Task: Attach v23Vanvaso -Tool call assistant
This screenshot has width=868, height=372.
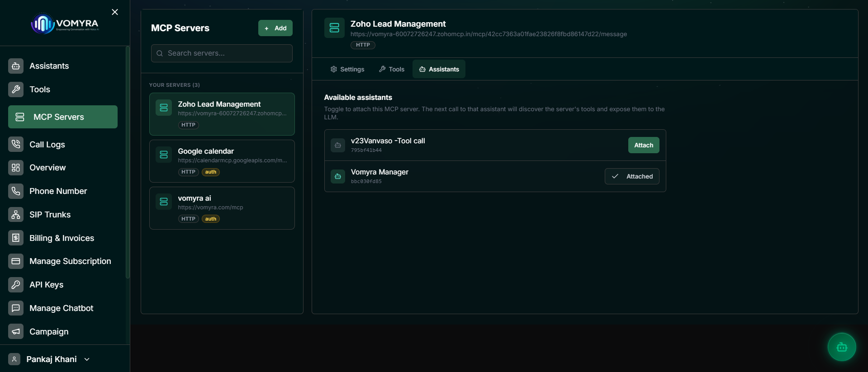Action: coord(644,145)
